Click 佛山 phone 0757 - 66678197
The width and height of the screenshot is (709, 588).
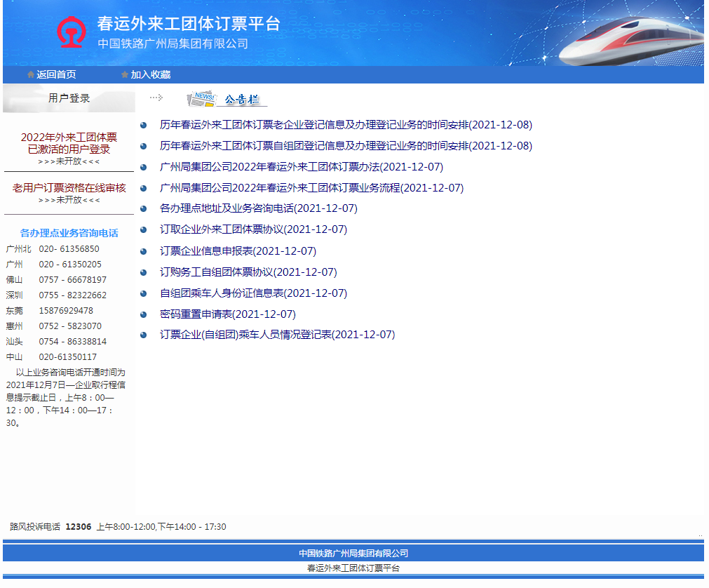[x=72, y=279]
